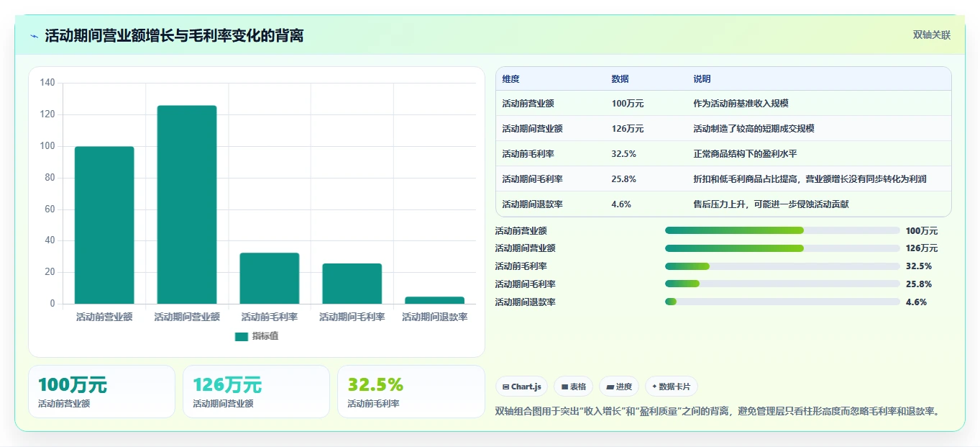Select the 表格 tag chip

(x=573, y=387)
